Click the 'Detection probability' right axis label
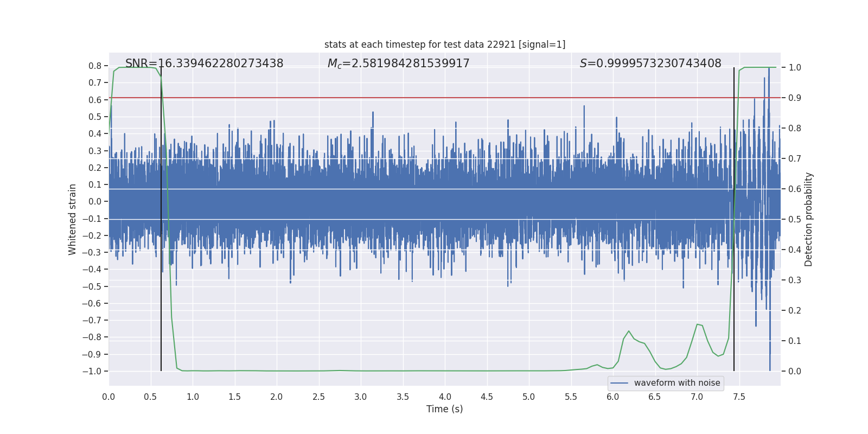Viewport: 868px width, 434px height. [x=809, y=219]
